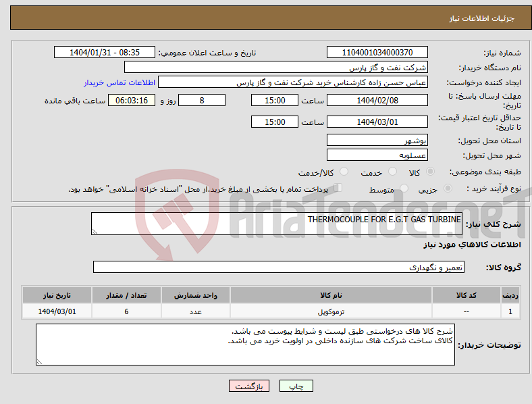Click the نام کالا column header

pos(331,295)
